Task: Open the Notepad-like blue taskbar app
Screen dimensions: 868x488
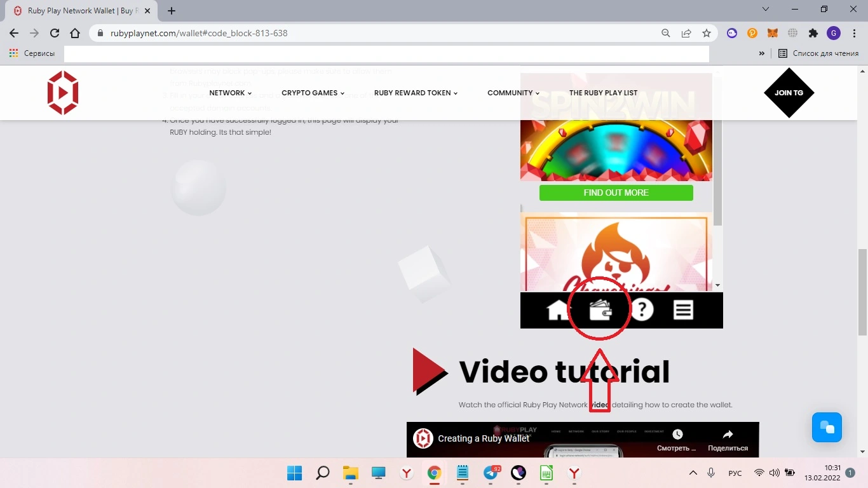Action: click(463, 473)
